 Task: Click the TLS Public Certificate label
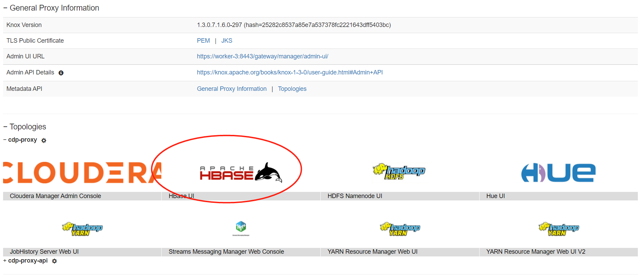coord(35,41)
